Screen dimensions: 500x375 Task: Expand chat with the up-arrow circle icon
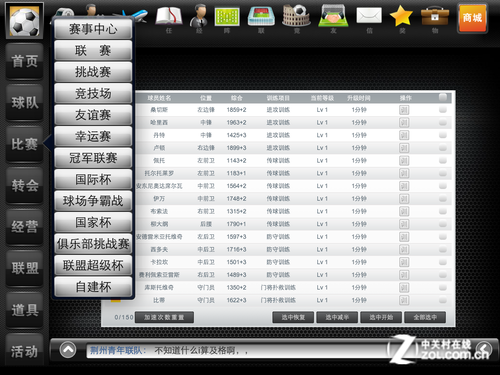coord(68,350)
